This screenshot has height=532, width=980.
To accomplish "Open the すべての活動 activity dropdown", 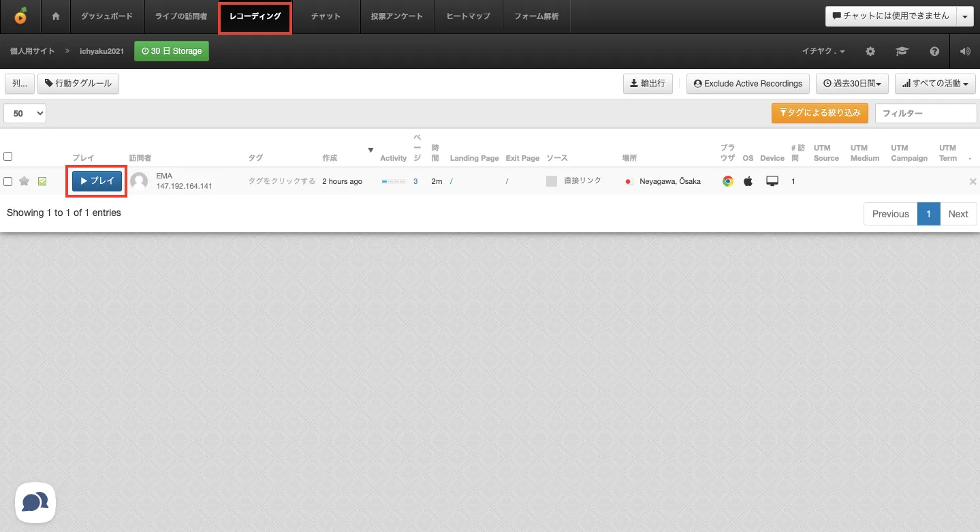I will pos(935,84).
